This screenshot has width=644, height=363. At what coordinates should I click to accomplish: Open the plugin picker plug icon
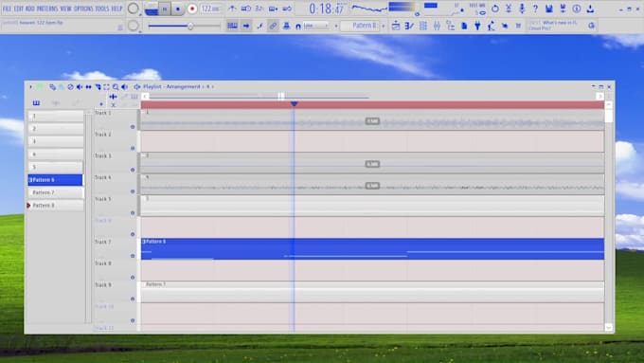pyautogui.click(x=477, y=26)
